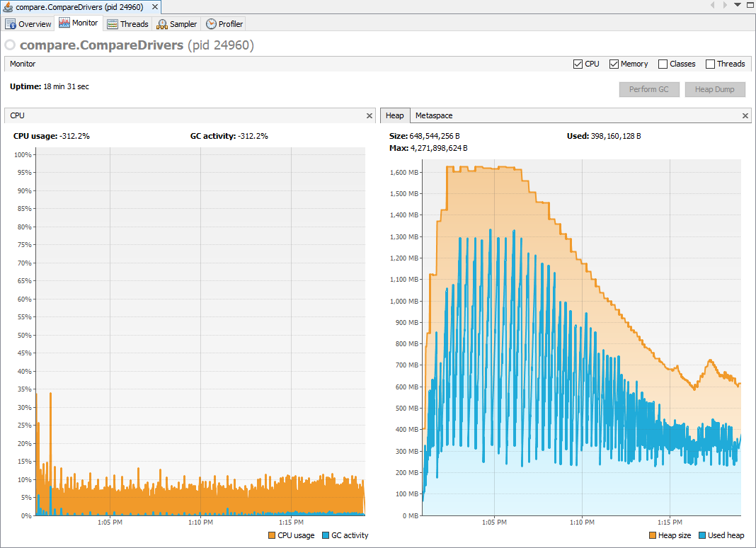This screenshot has width=756, height=548.
Task: Close the CPU chart panel
Action: (x=369, y=115)
